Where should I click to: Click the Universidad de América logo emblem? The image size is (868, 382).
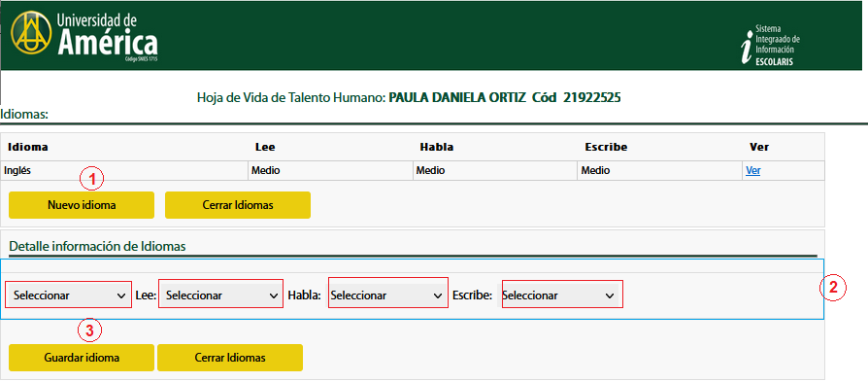(x=31, y=34)
